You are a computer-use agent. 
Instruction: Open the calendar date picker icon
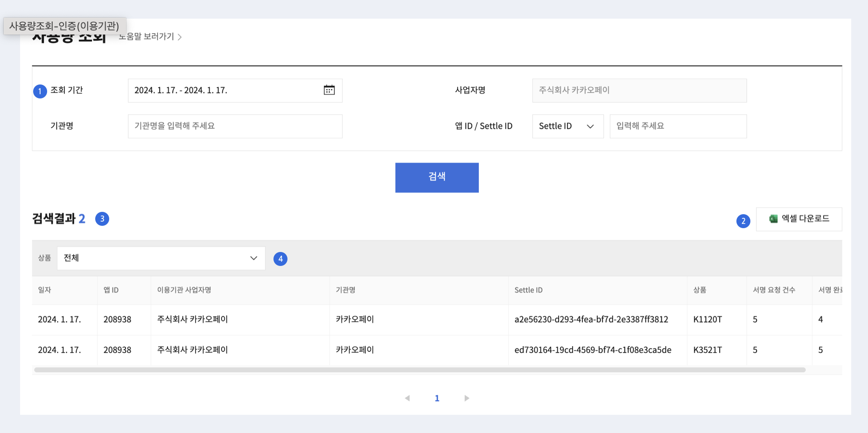pos(329,90)
